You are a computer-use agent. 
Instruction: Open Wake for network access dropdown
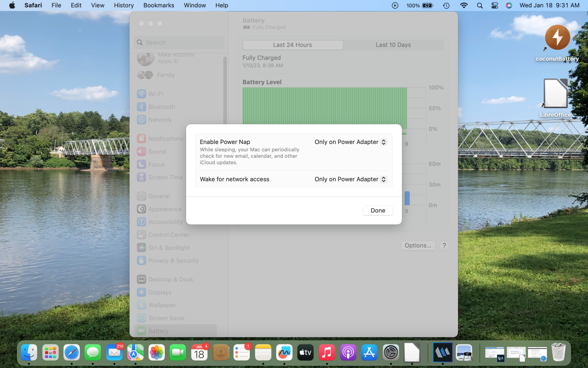(x=350, y=179)
